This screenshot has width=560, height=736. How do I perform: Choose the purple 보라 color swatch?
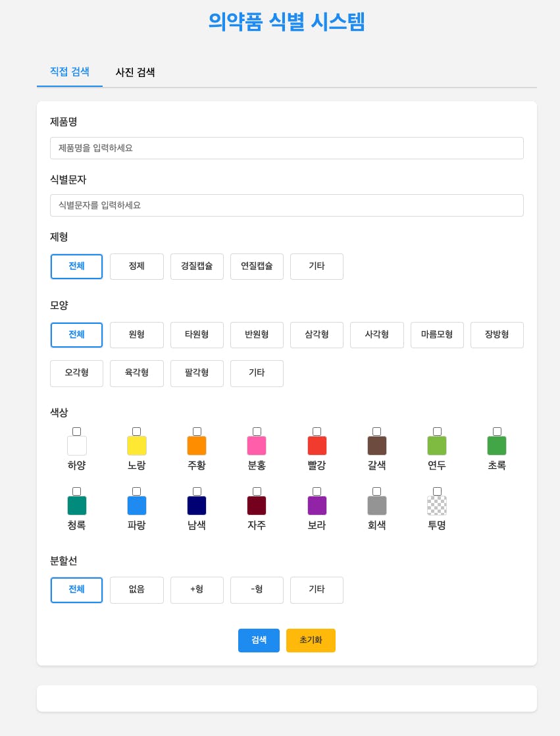click(317, 506)
